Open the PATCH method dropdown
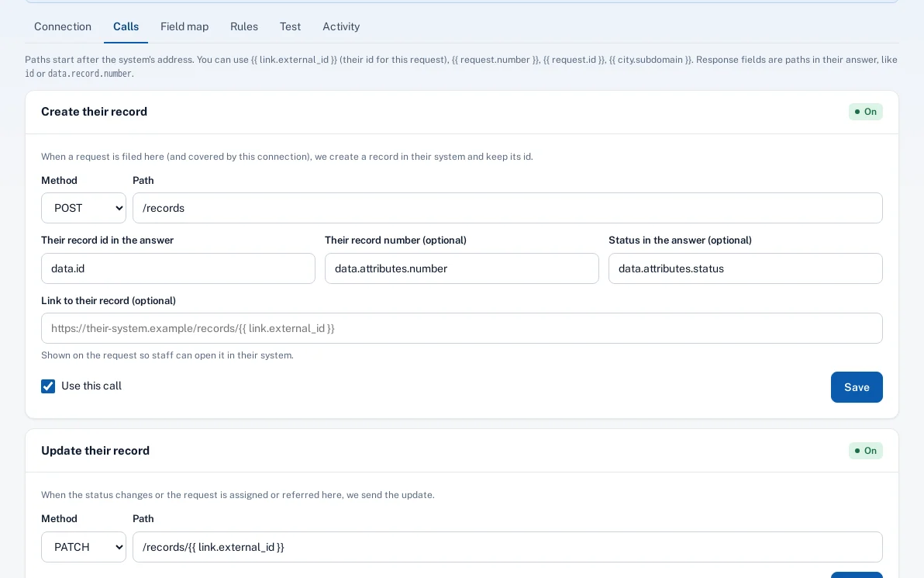The image size is (924, 578). point(84,547)
